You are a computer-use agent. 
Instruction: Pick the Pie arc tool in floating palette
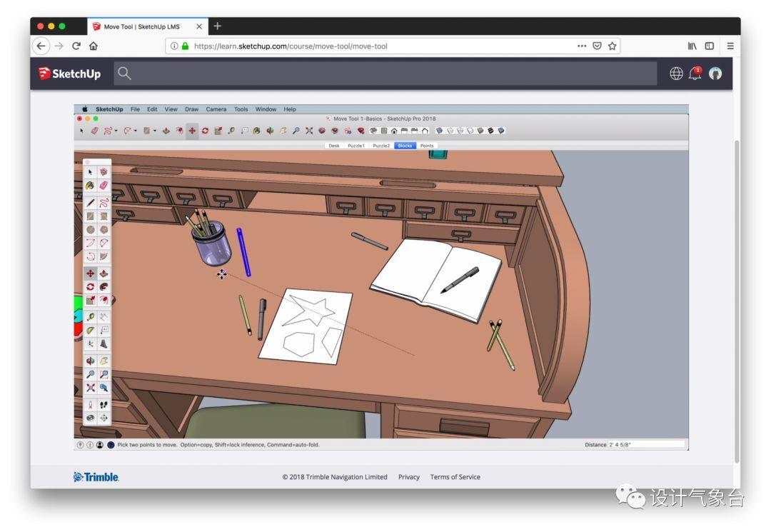coord(104,256)
